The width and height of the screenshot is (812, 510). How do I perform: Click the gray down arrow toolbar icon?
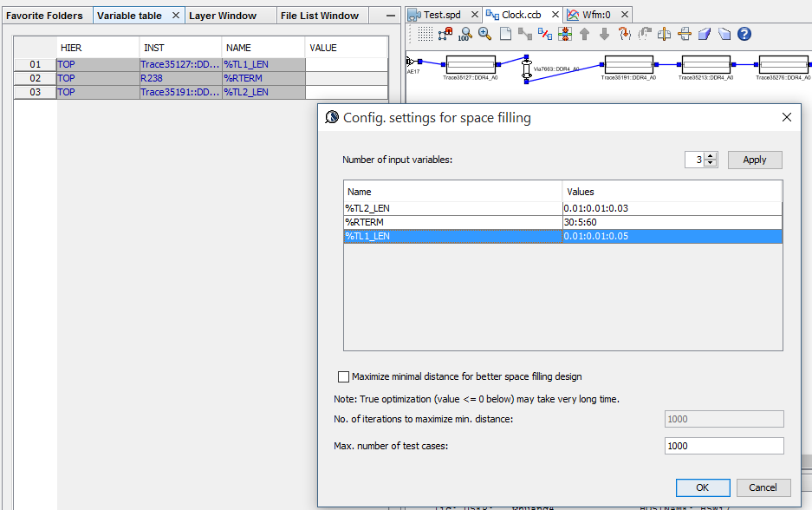coord(604,34)
